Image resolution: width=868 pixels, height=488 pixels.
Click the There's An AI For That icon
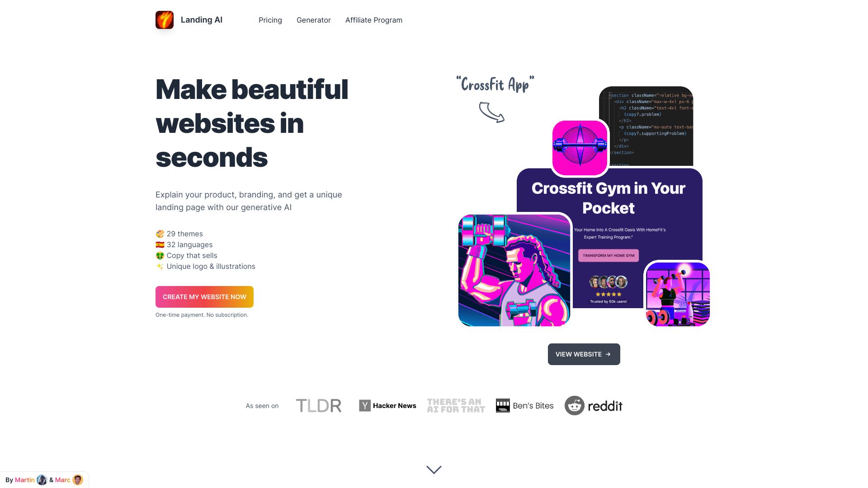[x=455, y=406]
